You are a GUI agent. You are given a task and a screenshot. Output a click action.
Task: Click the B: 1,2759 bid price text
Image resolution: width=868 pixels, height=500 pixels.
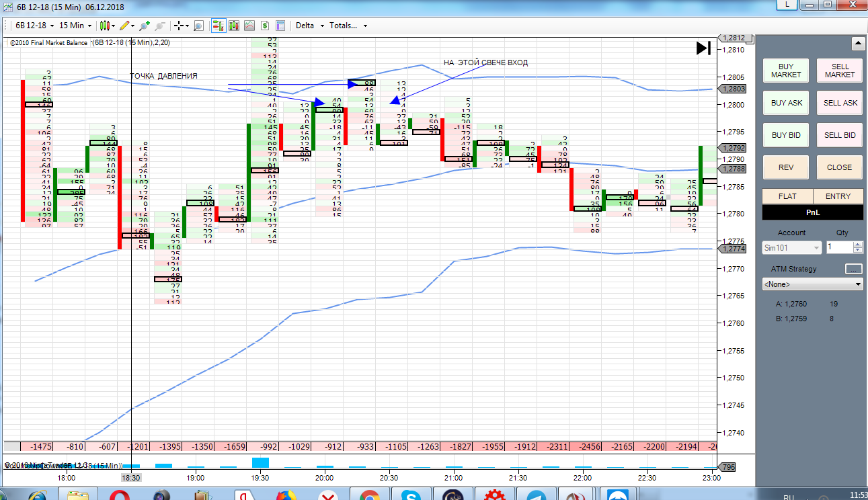point(791,319)
